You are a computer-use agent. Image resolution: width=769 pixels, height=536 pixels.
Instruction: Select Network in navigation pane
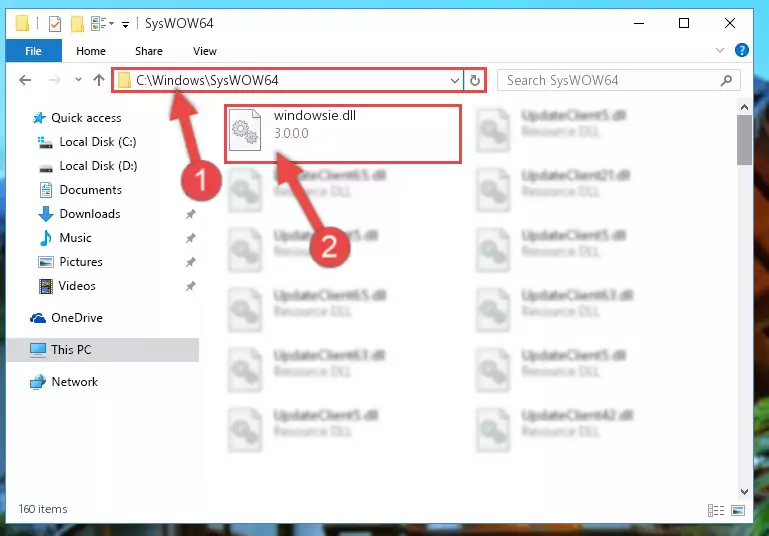64,382
